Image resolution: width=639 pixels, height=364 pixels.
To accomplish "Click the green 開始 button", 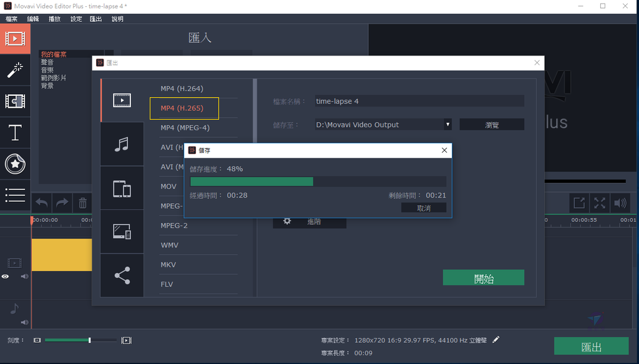I will pos(484,278).
